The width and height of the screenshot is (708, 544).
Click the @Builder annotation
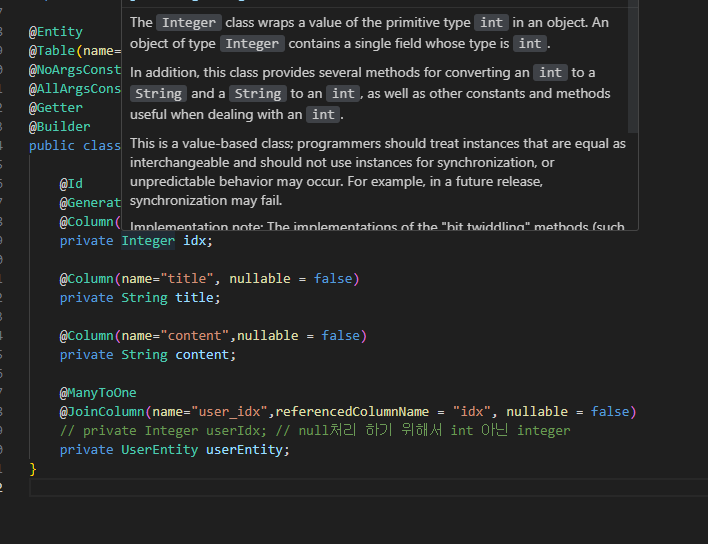point(59,126)
